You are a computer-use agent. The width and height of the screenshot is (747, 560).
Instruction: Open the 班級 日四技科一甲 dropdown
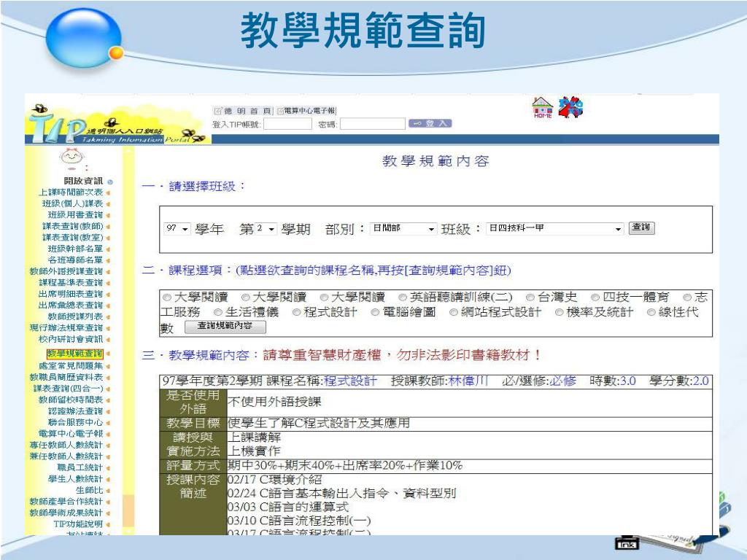click(x=555, y=228)
